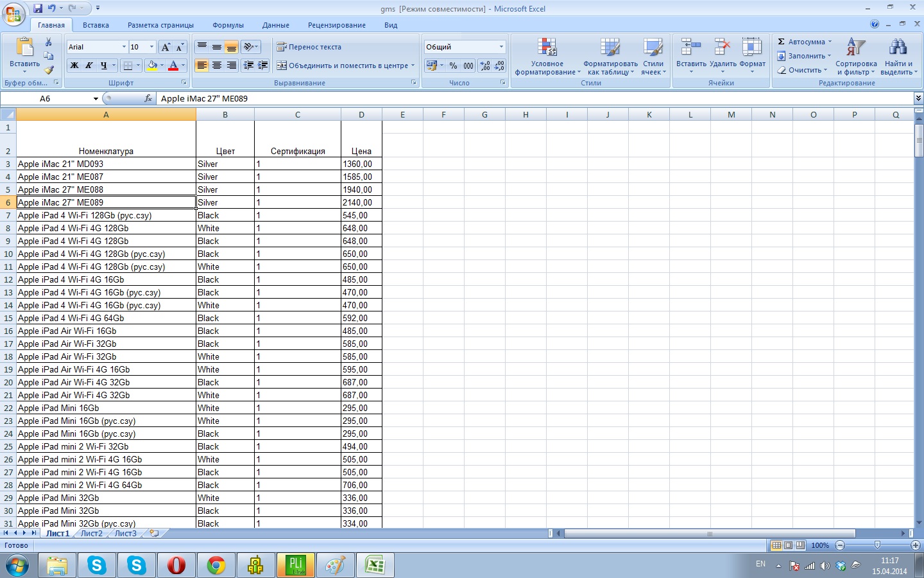Toggle italic 'К' formatting
This screenshot has height=578, width=924.
(89, 66)
